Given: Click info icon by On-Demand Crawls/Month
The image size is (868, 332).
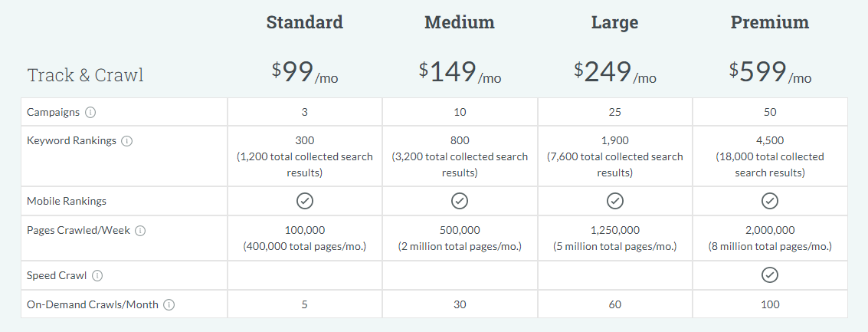Looking at the screenshot, I should 169,305.
